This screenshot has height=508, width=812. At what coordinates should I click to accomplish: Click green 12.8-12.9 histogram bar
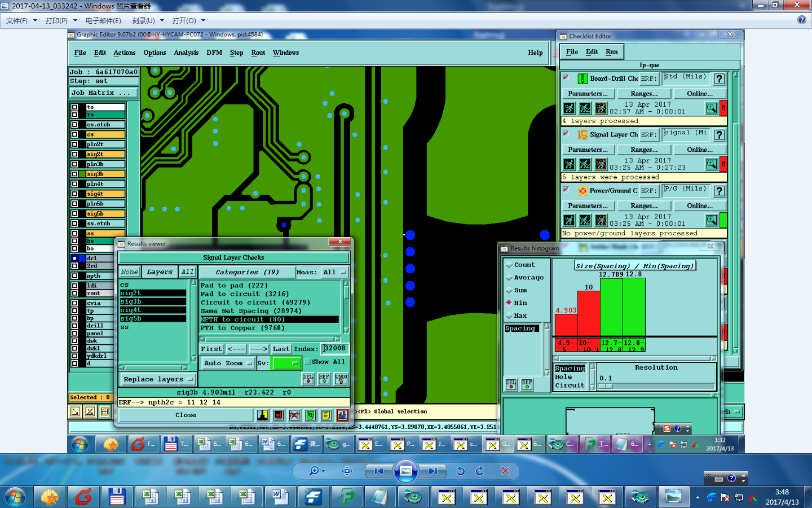634,307
